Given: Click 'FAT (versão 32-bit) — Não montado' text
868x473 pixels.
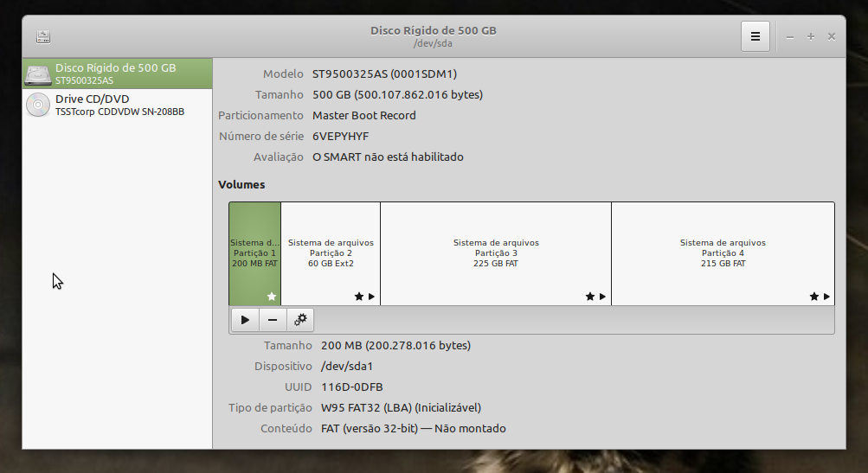Looking at the screenshot, I should 413,429.
